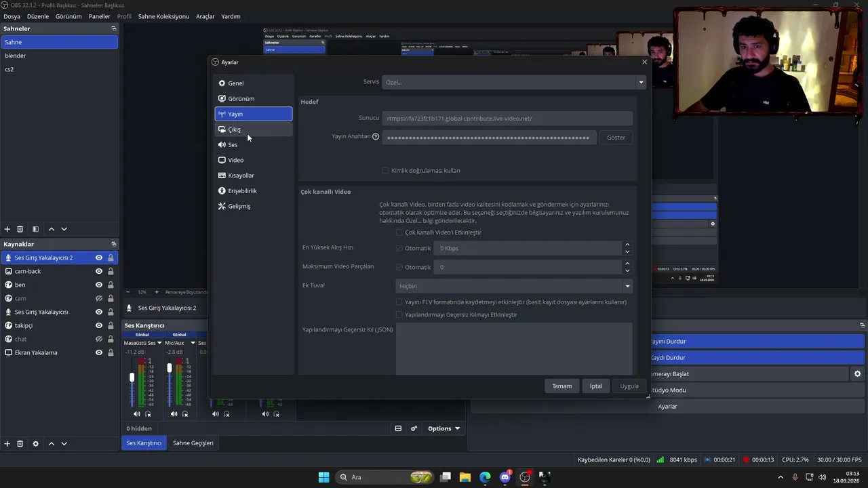
Task: Open the Araçlar menu
Action: click(x=205, y=16)
